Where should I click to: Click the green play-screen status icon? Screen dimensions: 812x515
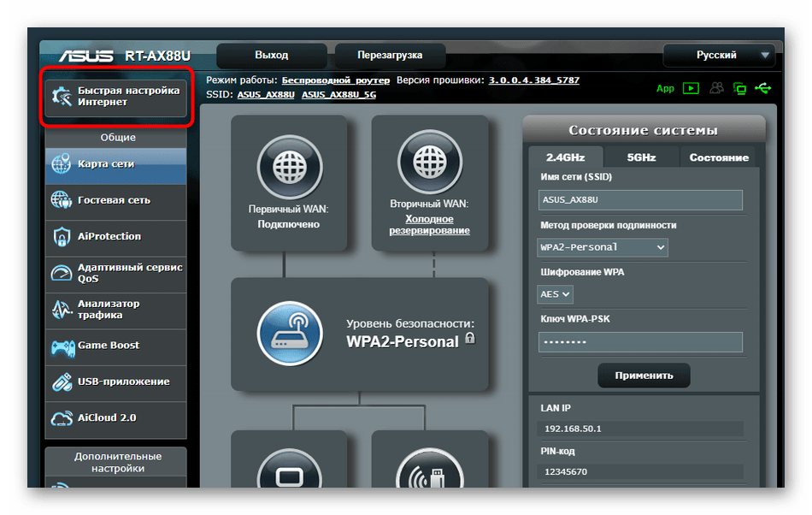point(691,88)
